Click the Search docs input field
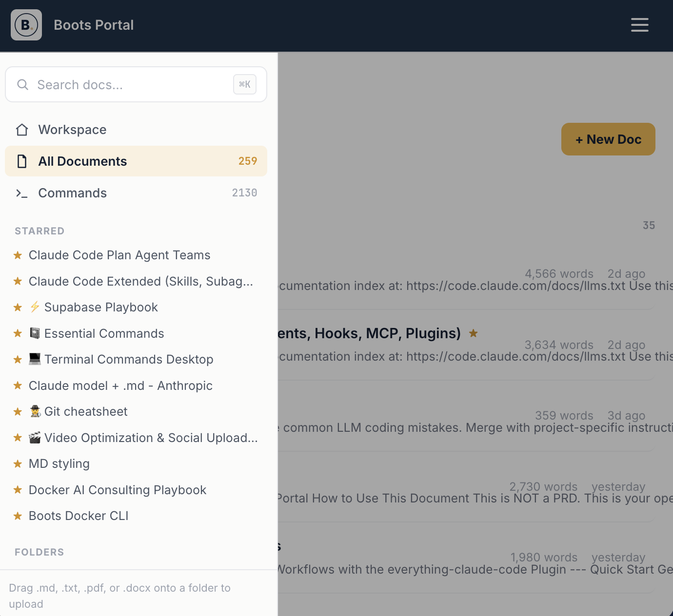673x616 pixels. click(x=136, y=84)
